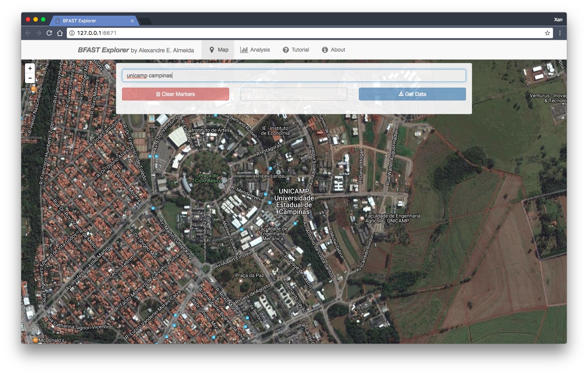The width and height of the screenshot is (588, 374).
Task: Zoom in the map with plus button
Action: 30,68
